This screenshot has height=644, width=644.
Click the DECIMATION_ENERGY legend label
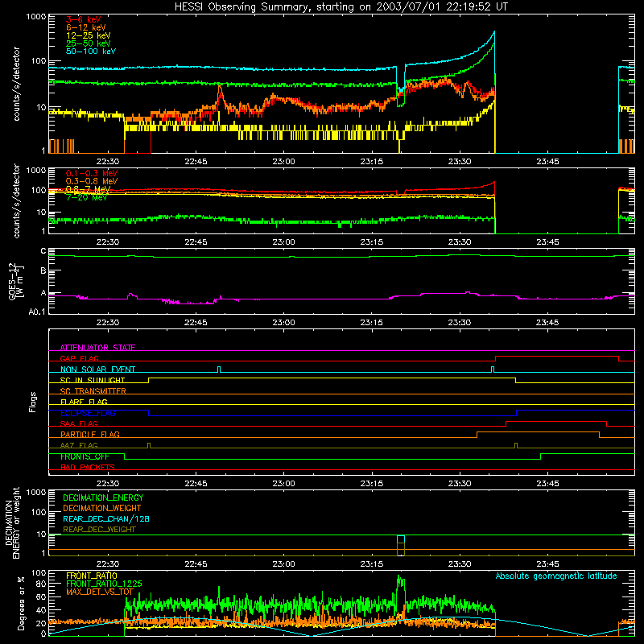(103, 497)
